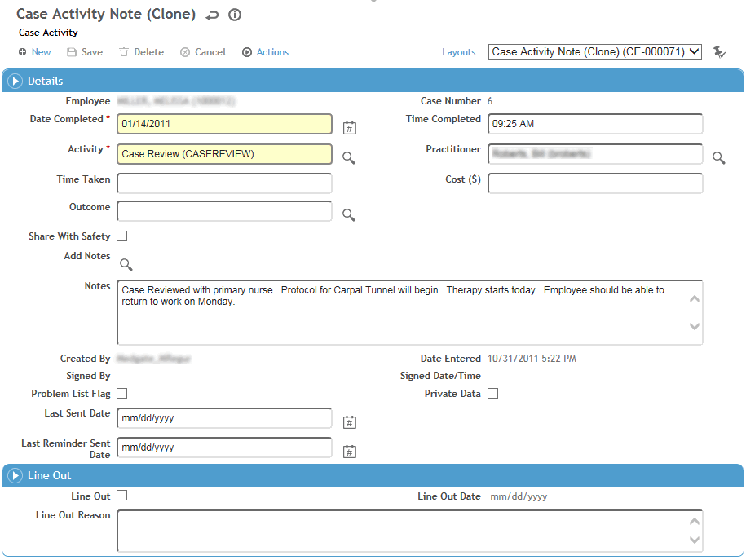Image resolution: width=746 pixels, height=560 pixels.
Task: Open calendar picker for Date Completed
Action: pos(350,127)
